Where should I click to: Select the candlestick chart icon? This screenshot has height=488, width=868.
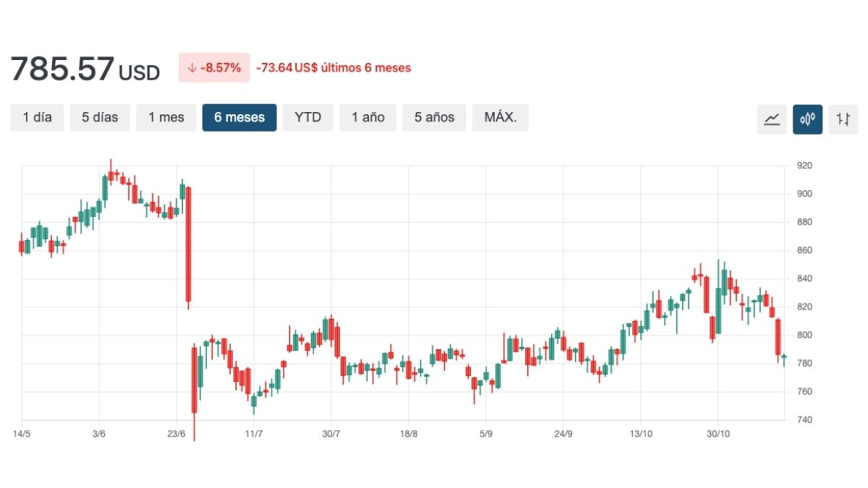807,119
